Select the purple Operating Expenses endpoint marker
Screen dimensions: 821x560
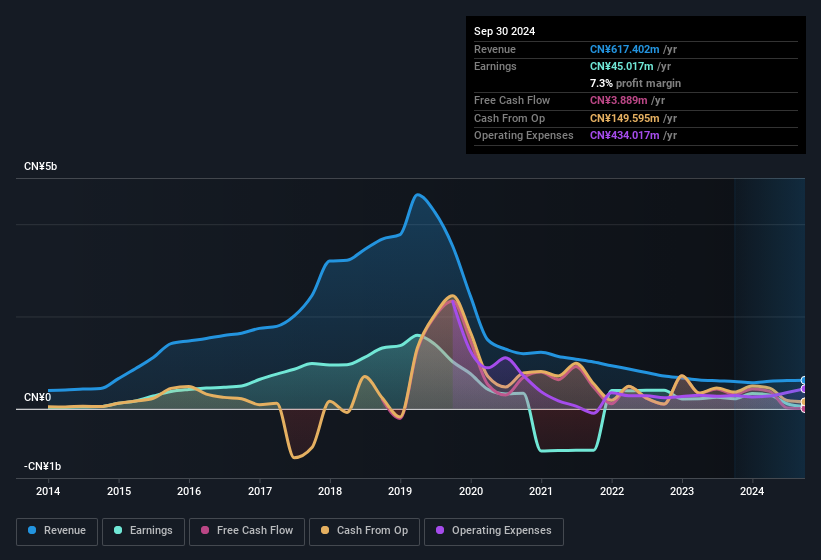click(x=804, y=389)
